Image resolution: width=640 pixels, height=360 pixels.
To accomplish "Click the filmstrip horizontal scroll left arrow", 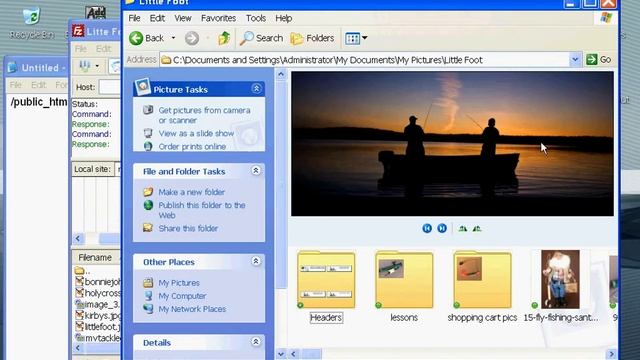I will [293, 354].
